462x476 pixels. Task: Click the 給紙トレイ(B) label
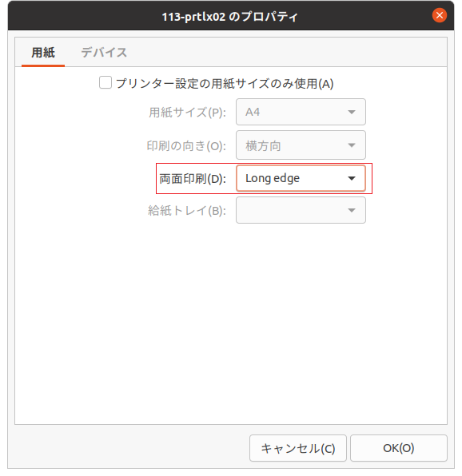click(x=187, y=211)
